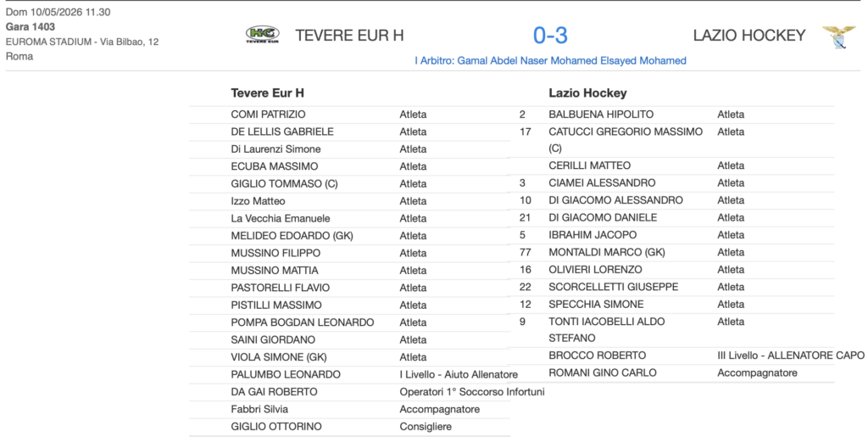This screenshot has height=437, width=868.
Task: Select ROMANI GINO CARLO Accompagnatore
Action: [x=671, y=373]
